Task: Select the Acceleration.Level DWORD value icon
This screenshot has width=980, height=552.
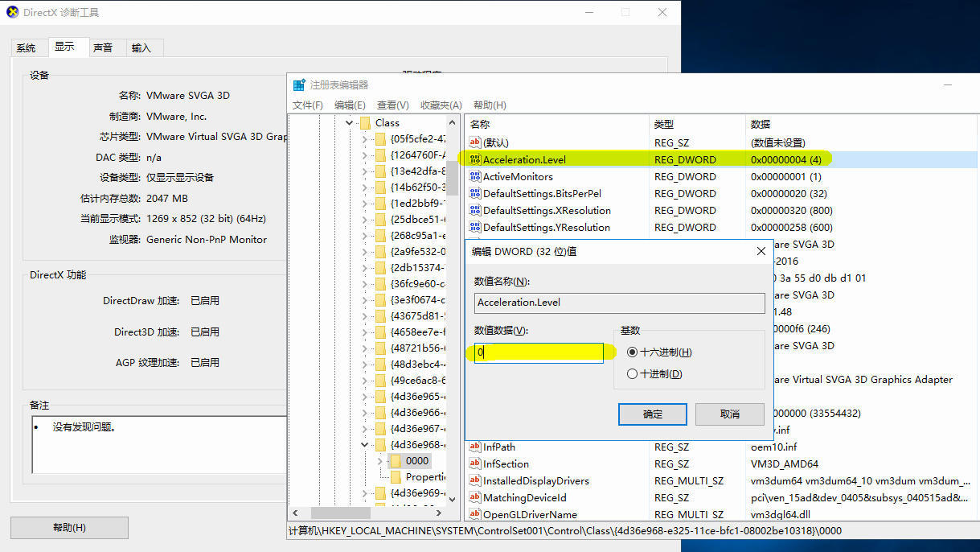Action: [x=475, y=159]
